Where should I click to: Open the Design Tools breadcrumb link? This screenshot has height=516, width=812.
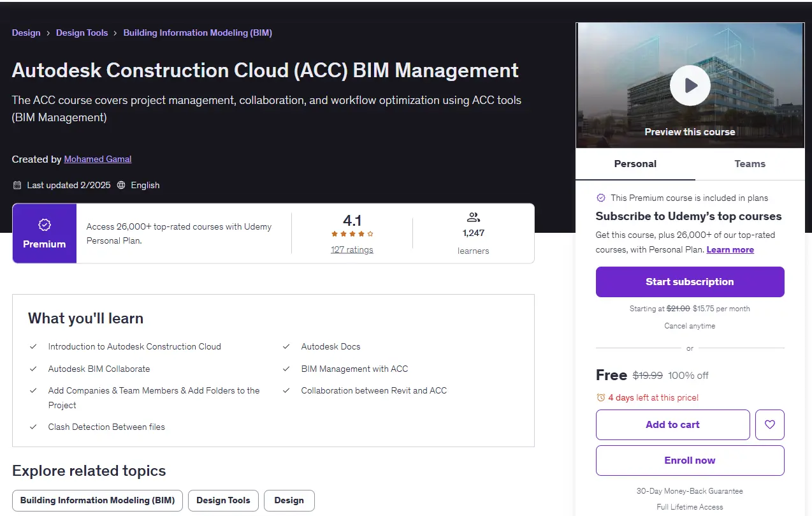(x=82, y=33)
